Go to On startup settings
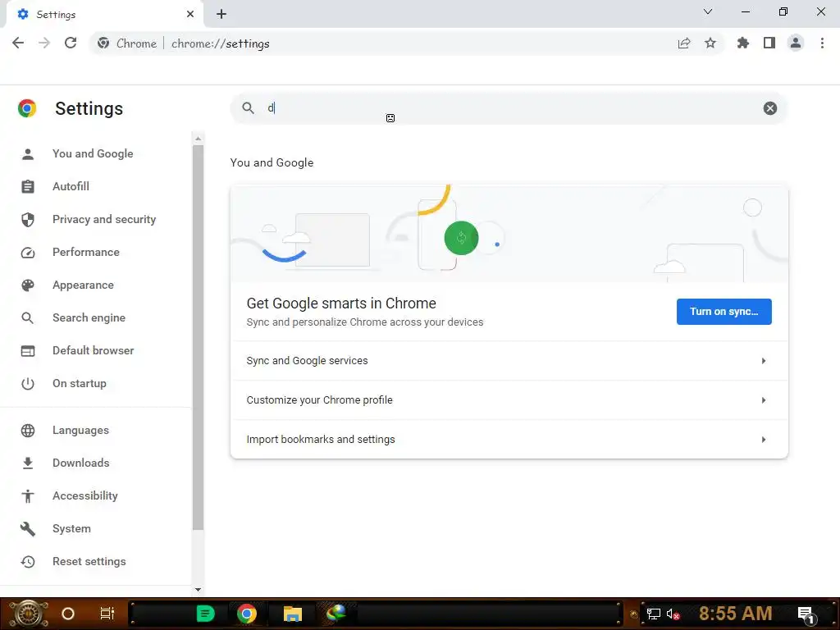The width and height of the screenshot is (840, 630). coord(80,384)
